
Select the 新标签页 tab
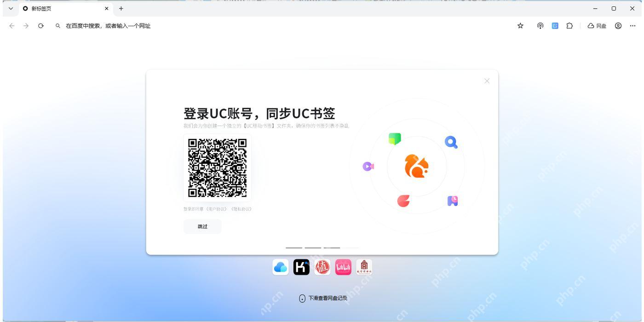tap(66, 8)
